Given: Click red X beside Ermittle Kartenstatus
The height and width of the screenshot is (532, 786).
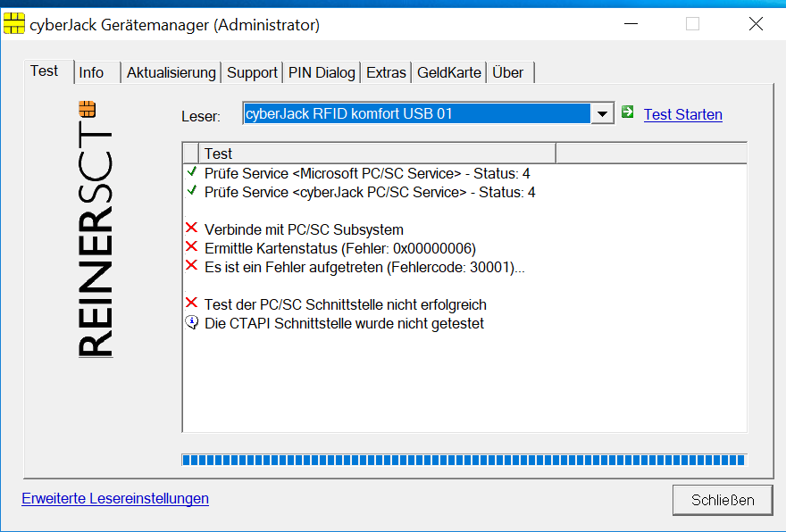Looking at the screenshot, I should (191, 246).
